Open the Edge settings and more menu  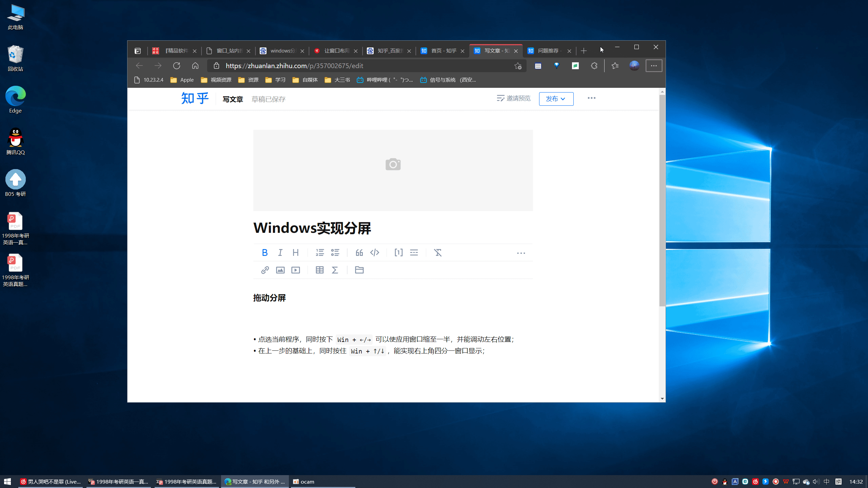pyautogui.click(x=654, y=66)
